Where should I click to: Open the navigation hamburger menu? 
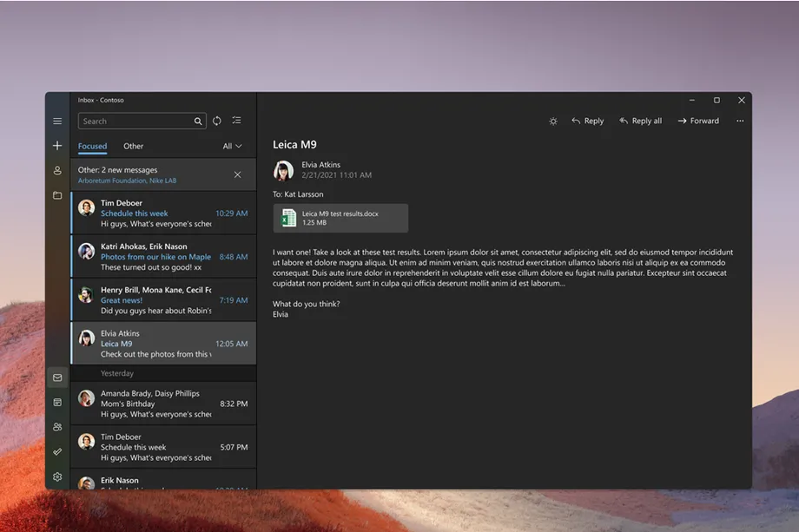[x=57, y=121]
